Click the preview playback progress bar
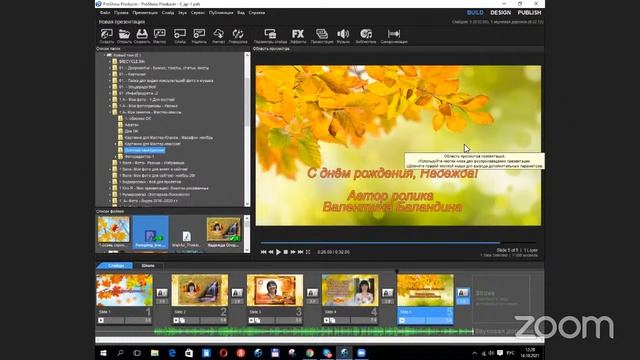 [x=398, y=243]
